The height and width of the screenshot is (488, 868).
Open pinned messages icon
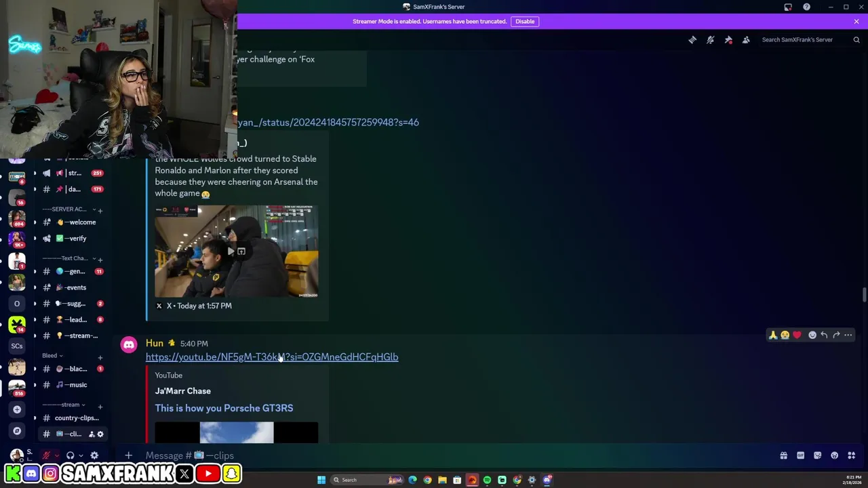coord(728,40)
